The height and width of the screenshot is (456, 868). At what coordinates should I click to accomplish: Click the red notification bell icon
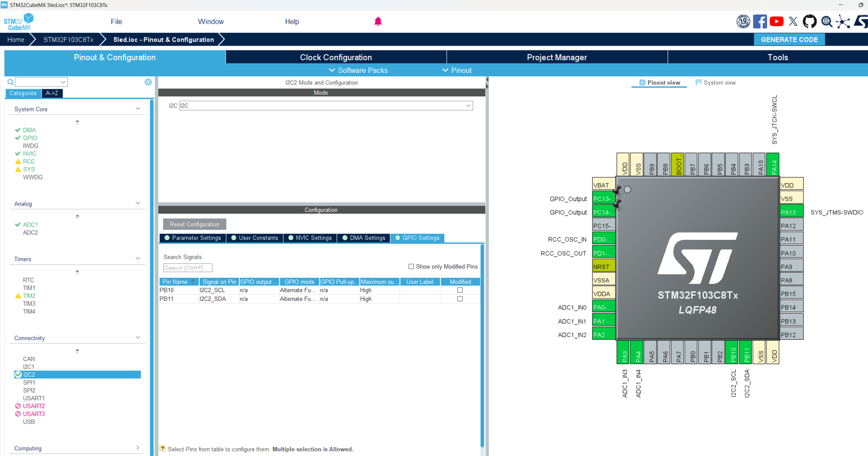(378, 22)
